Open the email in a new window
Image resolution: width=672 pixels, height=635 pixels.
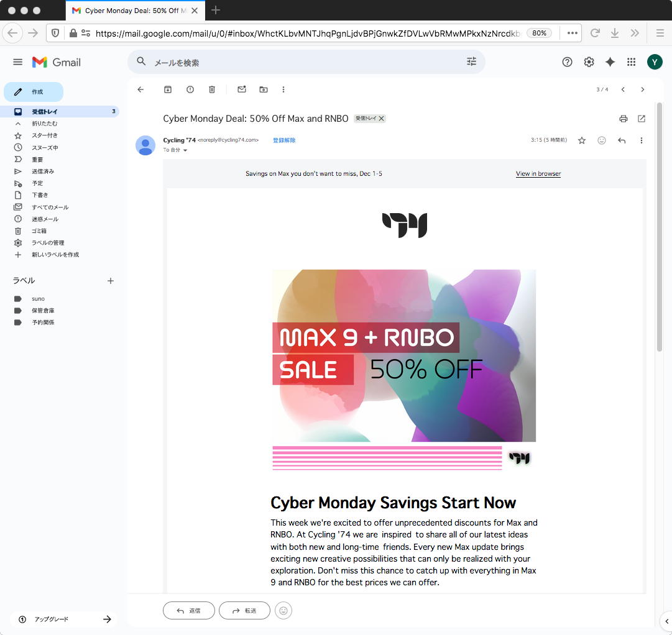tap(642, 119)
